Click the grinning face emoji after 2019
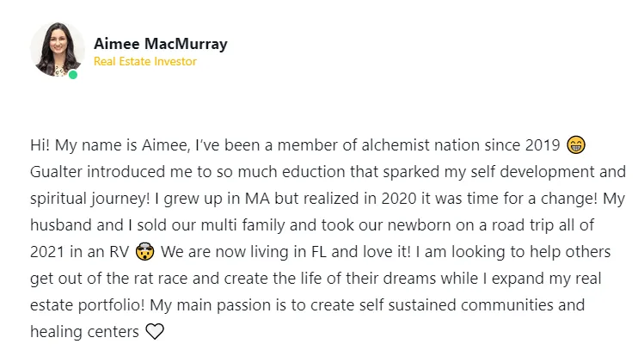644x350 pixels. tap(576, 144)
